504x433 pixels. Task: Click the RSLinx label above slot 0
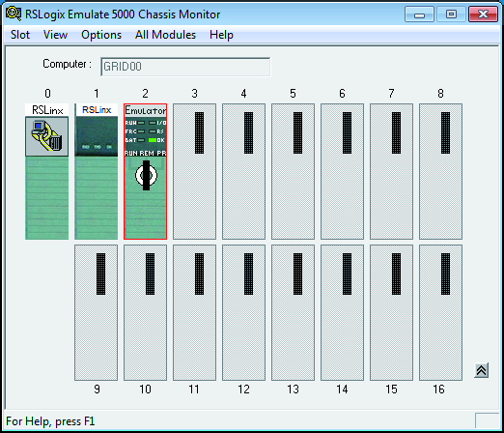coord(47,110)
